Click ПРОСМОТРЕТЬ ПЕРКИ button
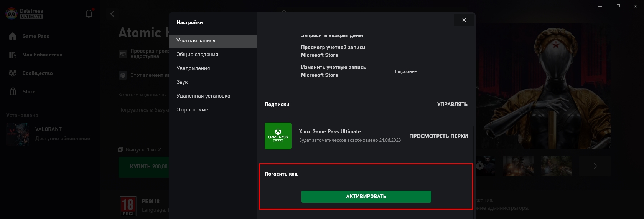Viewport: 644px width, 219px height. click(438, 136)
